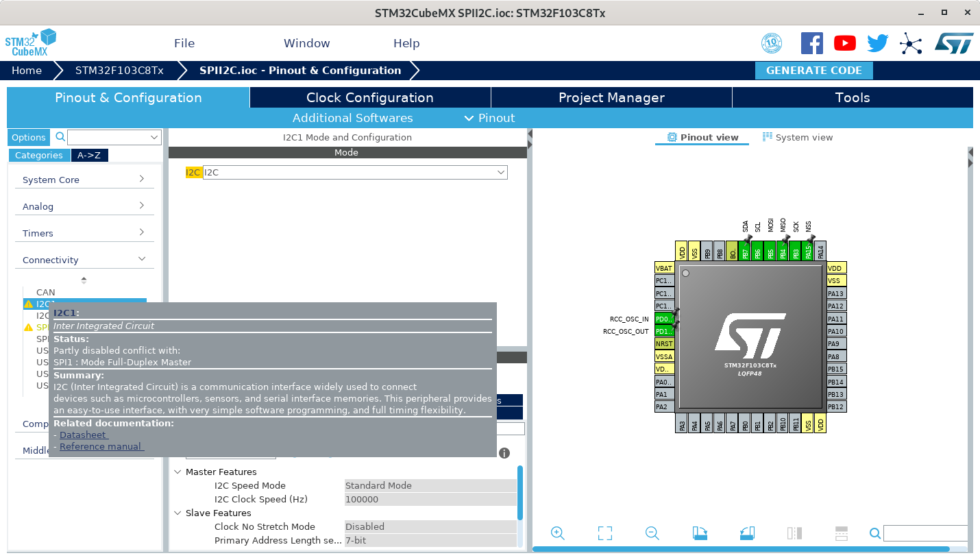Click the ST logo in the header
This screenshot has width=980, height=560.
(x=954, y=43)
